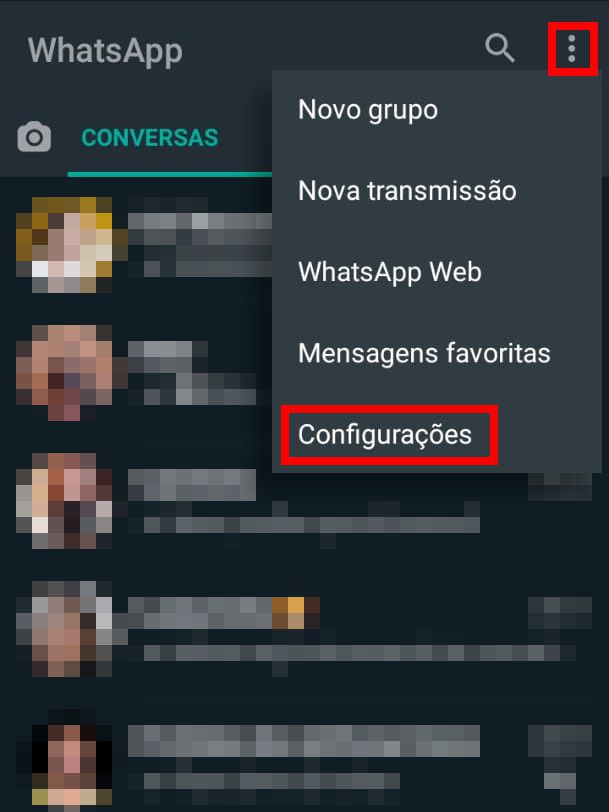Open the camera tab icon
This screenshot has width=609, height=812.
34,137
